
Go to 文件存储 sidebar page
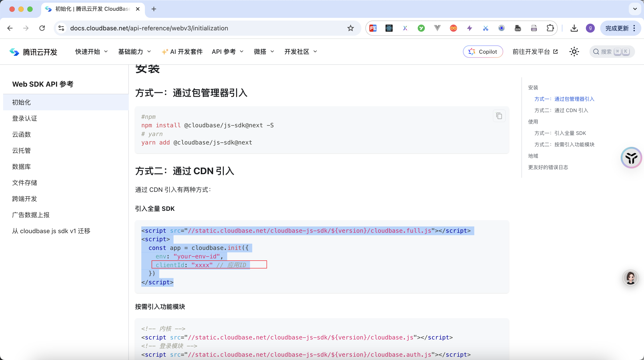point(66,183)
